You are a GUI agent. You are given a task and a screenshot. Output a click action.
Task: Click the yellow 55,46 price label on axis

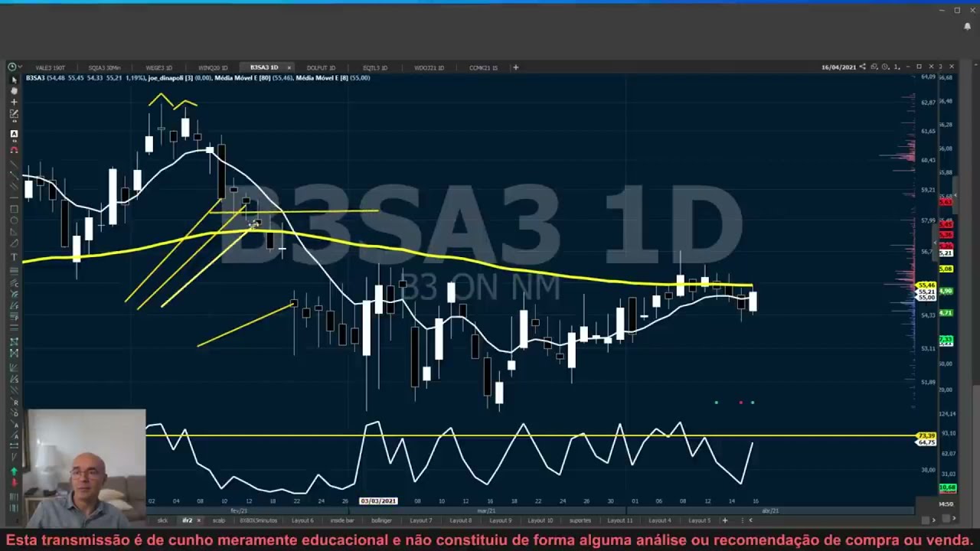pyautogui.click(x=926, y=285)
